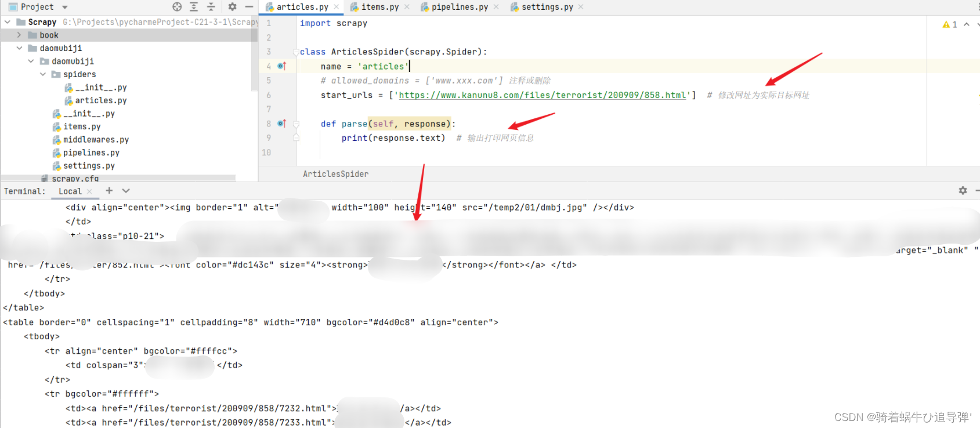Collapse the outer daomubiji folder
980x428 pixels.
click(x=19, y=48)
